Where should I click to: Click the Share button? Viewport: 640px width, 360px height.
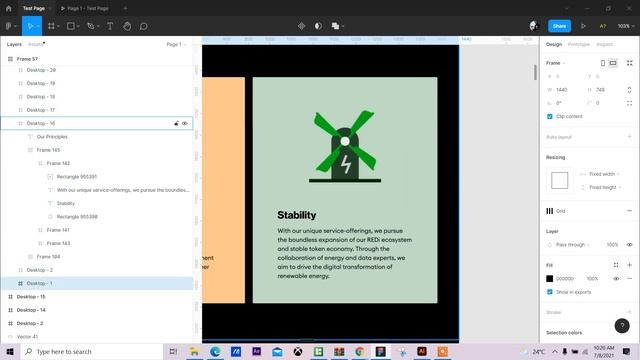tap(559, 26)
